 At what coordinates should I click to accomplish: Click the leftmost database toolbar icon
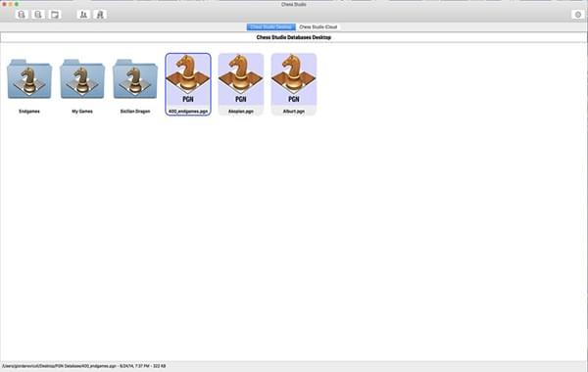[x=22, y=15]
